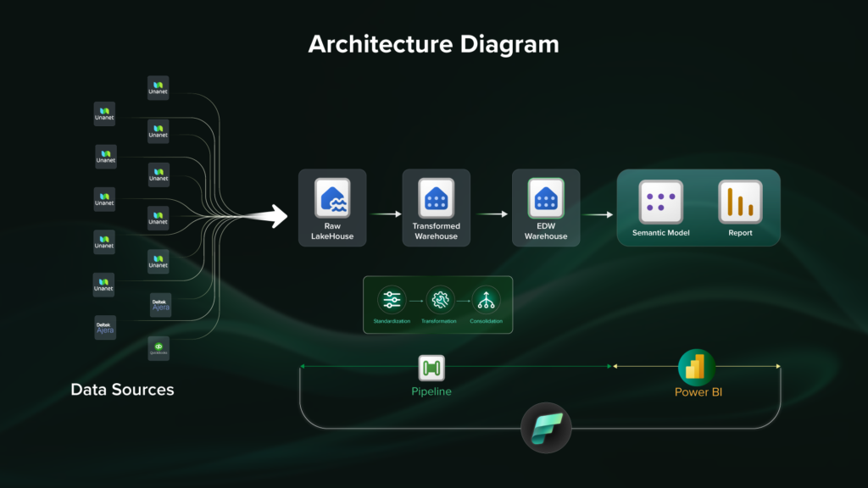Viewport: 868px width, 488px height.
Task: Open the EDW Warehouse icon
Action: click(546, 198)
